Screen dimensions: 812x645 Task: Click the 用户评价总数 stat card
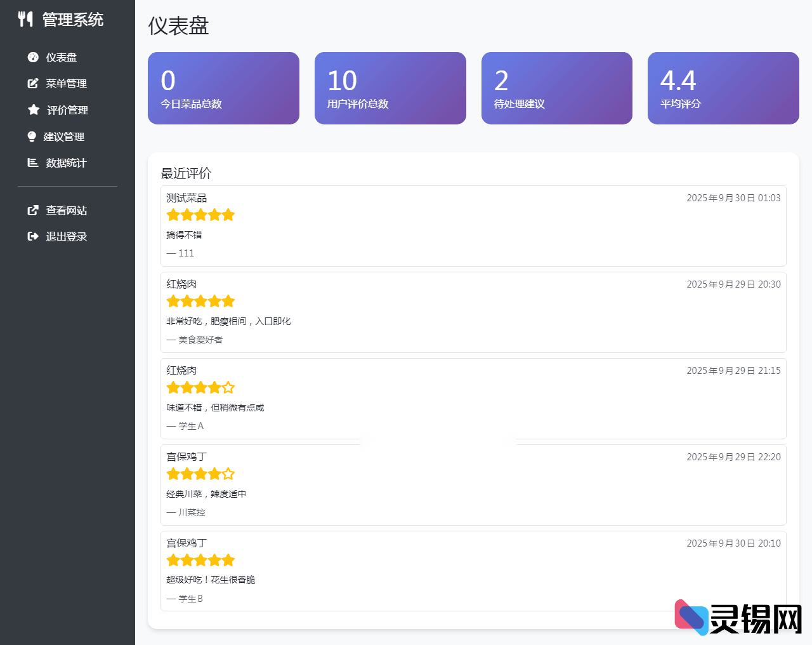click(x=390, y=88)
